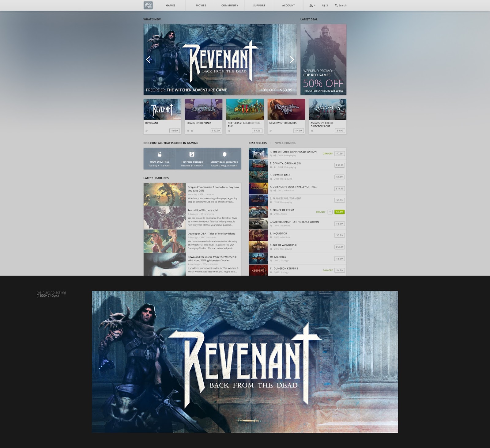Click the $9.99 price for Icewind Dale
The width and height of the screenshot is (490, 448).
(x=340, y=177)
